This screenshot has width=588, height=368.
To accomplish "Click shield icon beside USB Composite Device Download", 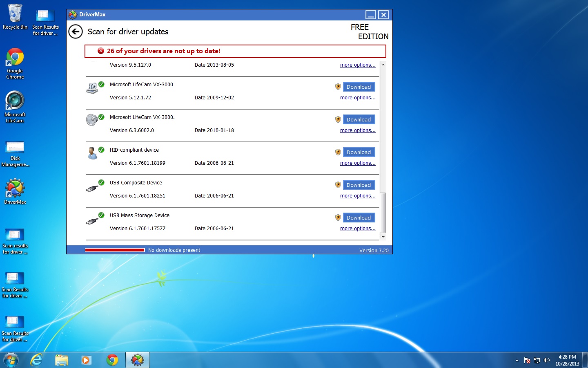I will tap(338, 185).
